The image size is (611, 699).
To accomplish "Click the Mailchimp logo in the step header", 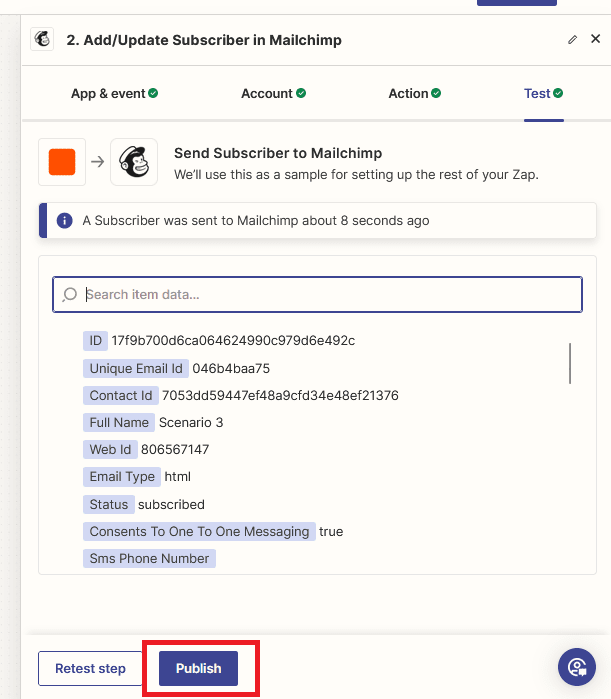I will click(x=43, y=40).
